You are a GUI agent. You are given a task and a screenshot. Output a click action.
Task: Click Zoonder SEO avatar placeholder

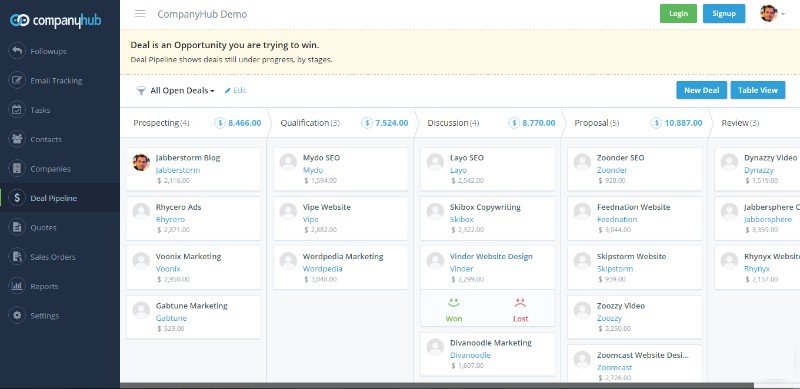pyautogui.click(x=582, y=162)
